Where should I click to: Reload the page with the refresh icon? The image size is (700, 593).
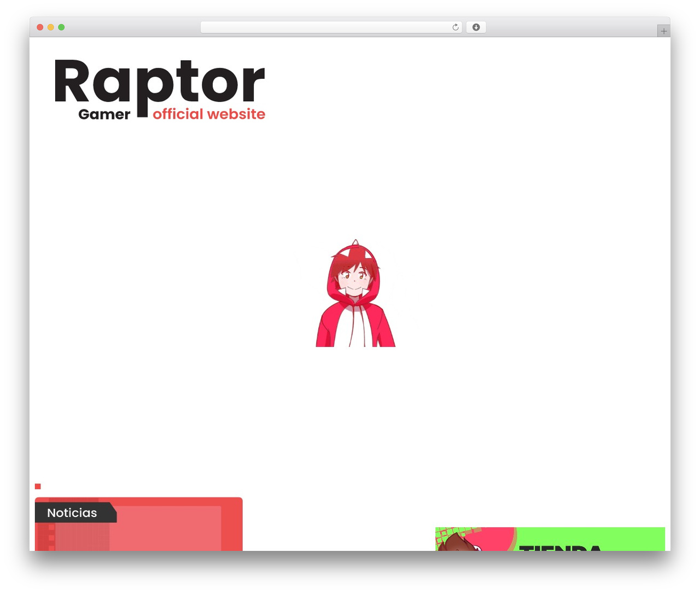click(455, 27)
